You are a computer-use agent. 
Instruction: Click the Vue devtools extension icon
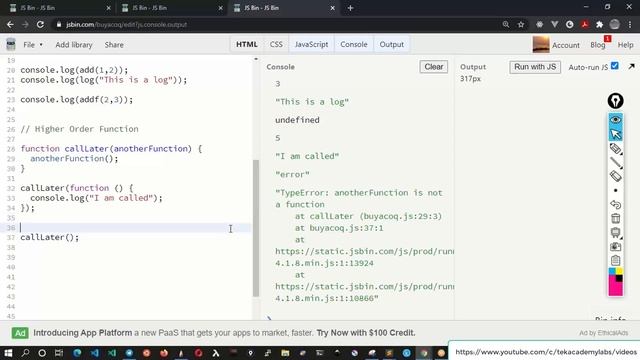click(x=554, y=24)
